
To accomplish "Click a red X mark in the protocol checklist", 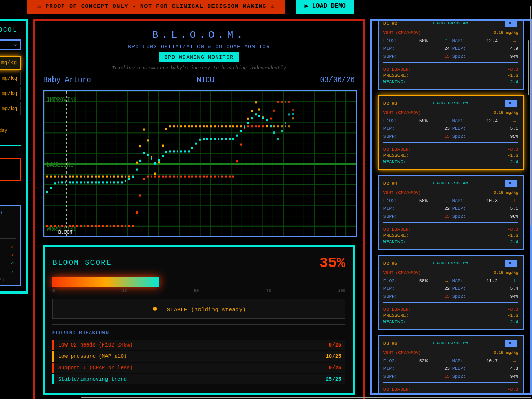I will click(12, 247).
